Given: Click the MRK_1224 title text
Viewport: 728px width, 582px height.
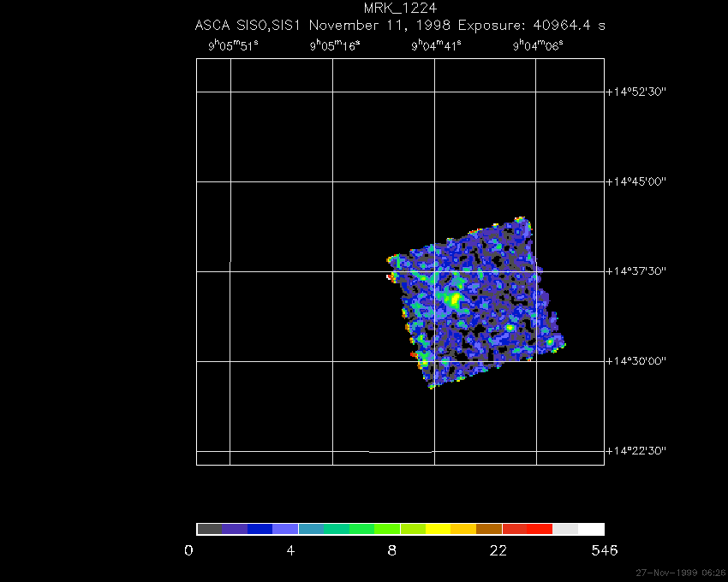Looking at the screenshot, I should tap(400, 9).
